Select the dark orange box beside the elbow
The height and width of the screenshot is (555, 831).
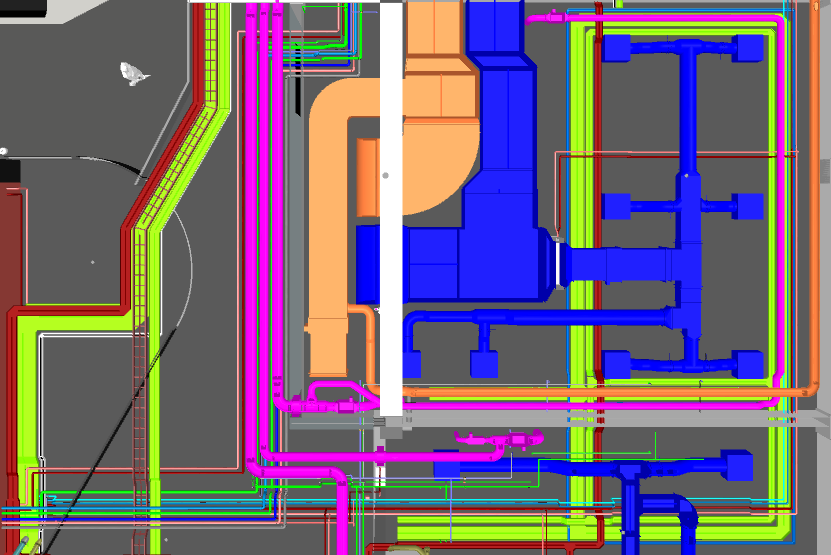point(367,178)
